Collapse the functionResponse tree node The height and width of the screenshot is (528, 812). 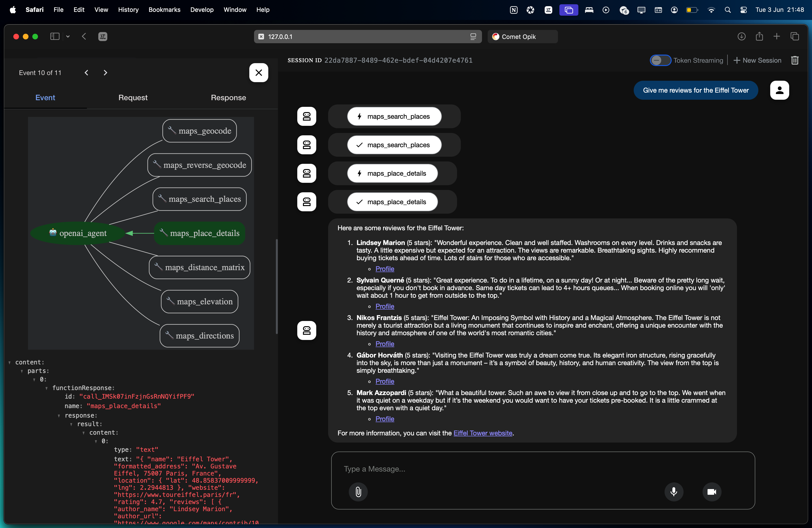point(47,388)
